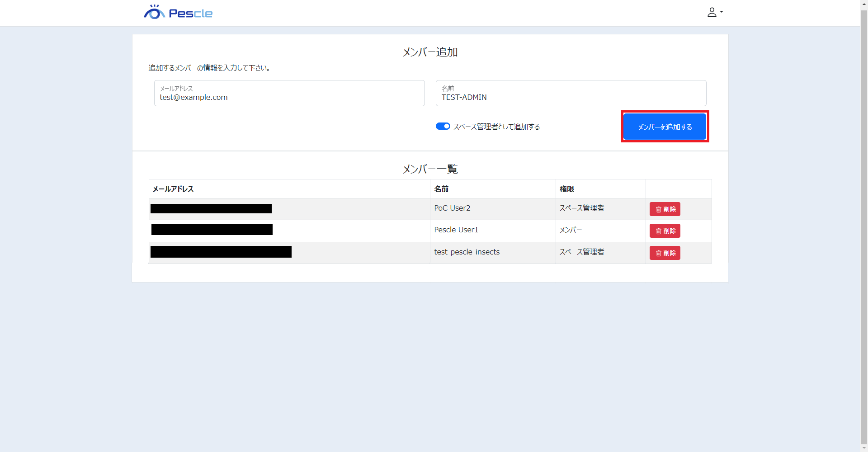The width and height of the screenshot is (868, 452).
Task: Select the test-pescle-insects name cell
Action: pyautogui.click(x=467, y=252)
